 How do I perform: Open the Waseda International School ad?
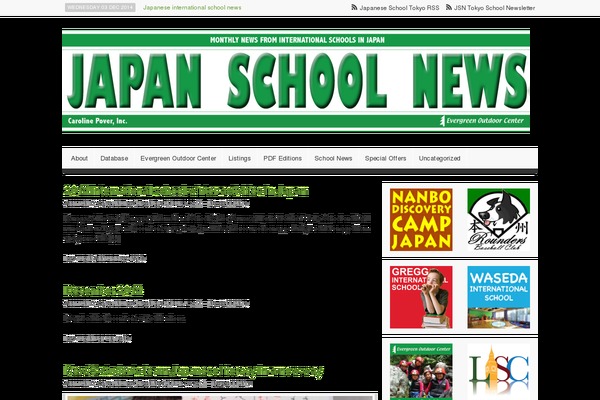tap(498, 297)
